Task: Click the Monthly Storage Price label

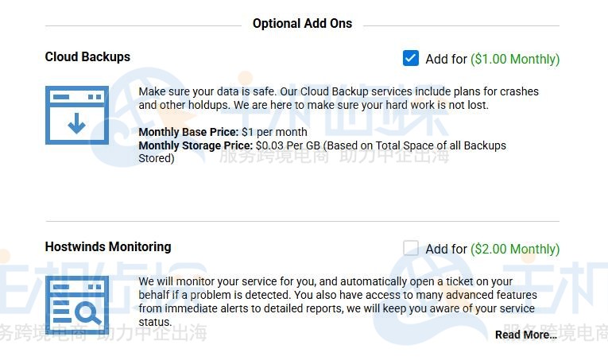Action: pyautogui.click(x=196, y=145)
